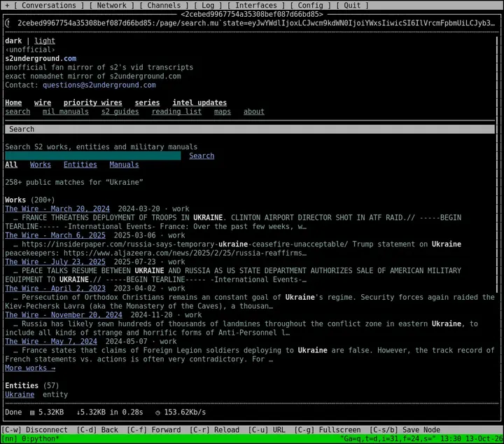The height and width of the screenshot is (444, 504).
Task: Open the Channels menu
Action: coord(164,6)
